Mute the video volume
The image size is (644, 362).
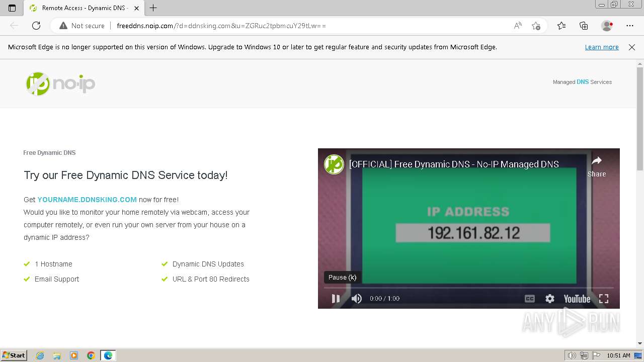(x=357, y=299)
